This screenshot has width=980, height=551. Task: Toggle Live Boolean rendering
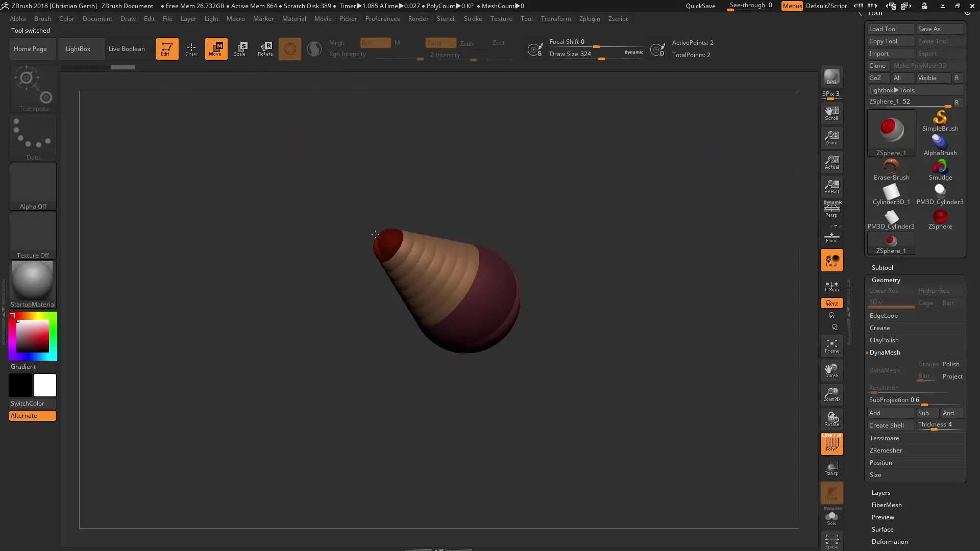pyautogui.click(x=127, y=49)
